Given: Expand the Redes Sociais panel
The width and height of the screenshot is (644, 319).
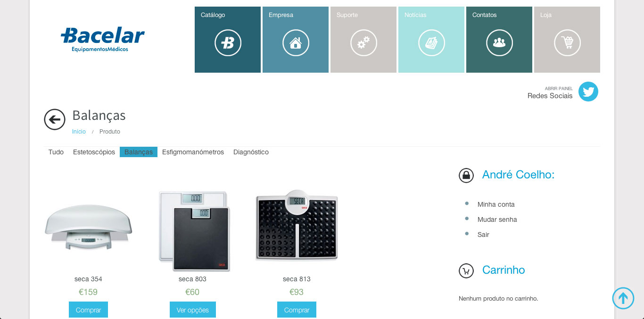Looking at the screenshot, I should (550, 93).
